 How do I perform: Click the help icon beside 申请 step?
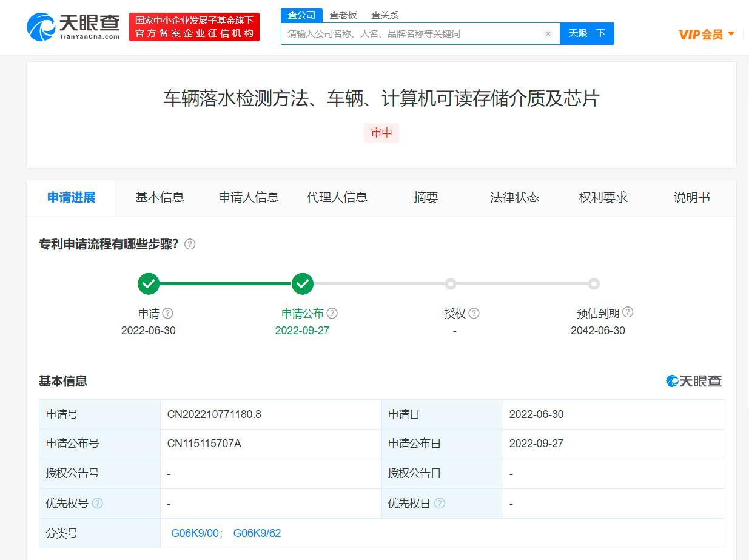168,313
